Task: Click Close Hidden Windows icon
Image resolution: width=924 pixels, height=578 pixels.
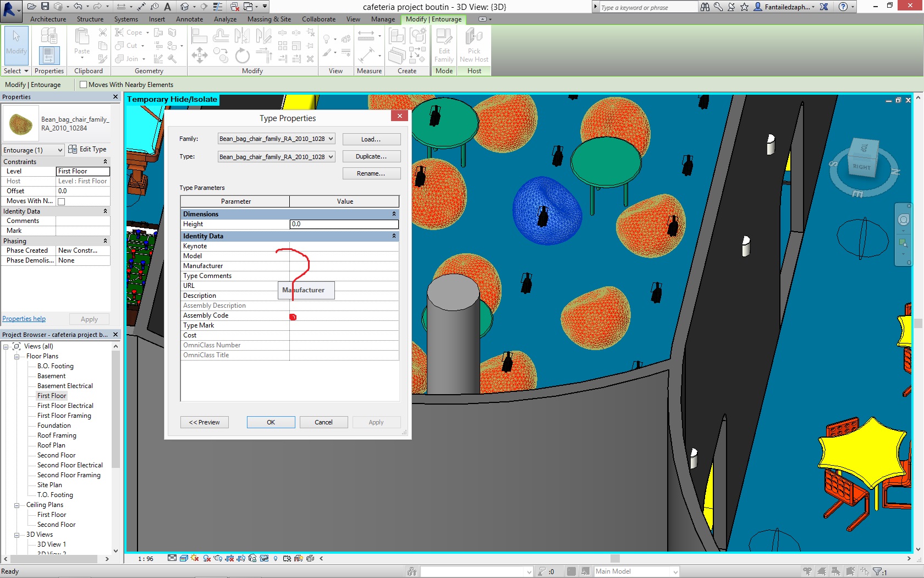Action: (235, 7)
